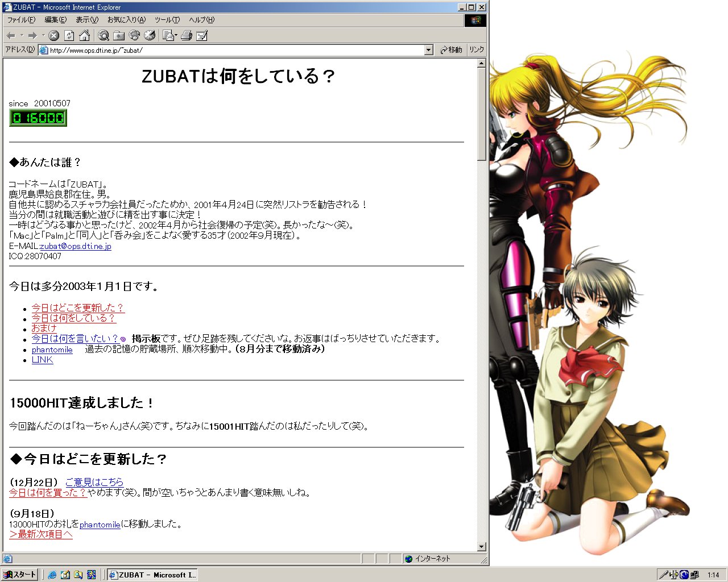Screen dimensions: 728x582
Task: Open the zubat@ops.dti.ne.jp email link
Action: pyautogui.click(x=76, y=246)
